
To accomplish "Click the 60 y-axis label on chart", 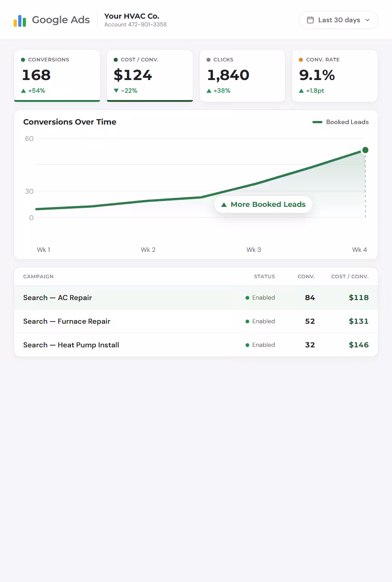I will point(29,138).
